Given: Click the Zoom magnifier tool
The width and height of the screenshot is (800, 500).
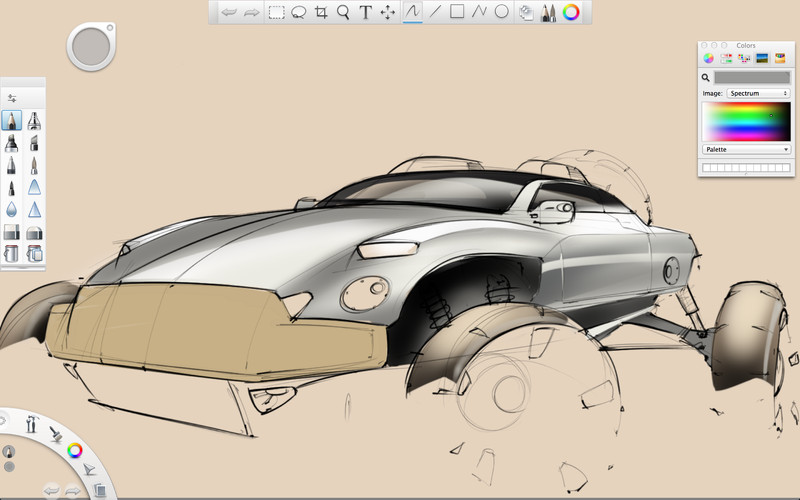Looking at the screenshot, I should point(343,13).
